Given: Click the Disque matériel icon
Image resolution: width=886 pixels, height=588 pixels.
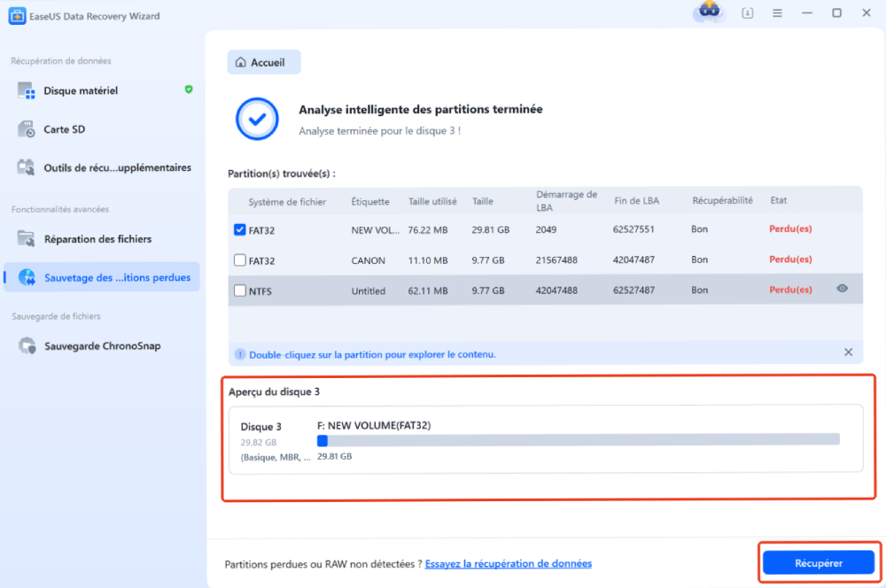Looking at the screenshot, I should [26, 90].
